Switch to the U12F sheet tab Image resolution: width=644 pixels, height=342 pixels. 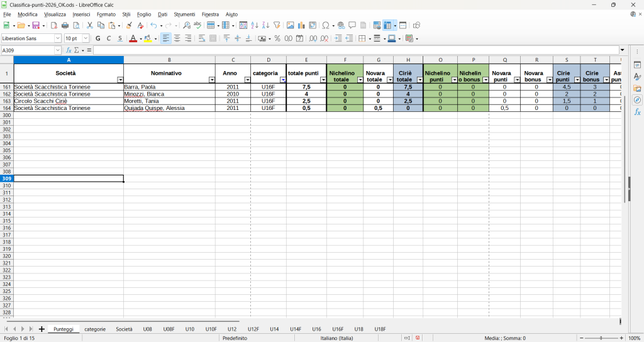[253, 329]
